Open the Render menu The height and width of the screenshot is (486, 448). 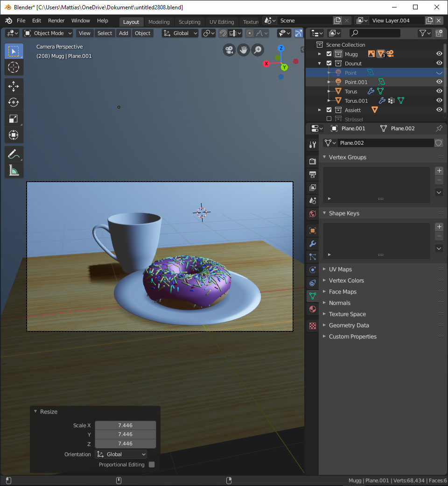[56, 21]
